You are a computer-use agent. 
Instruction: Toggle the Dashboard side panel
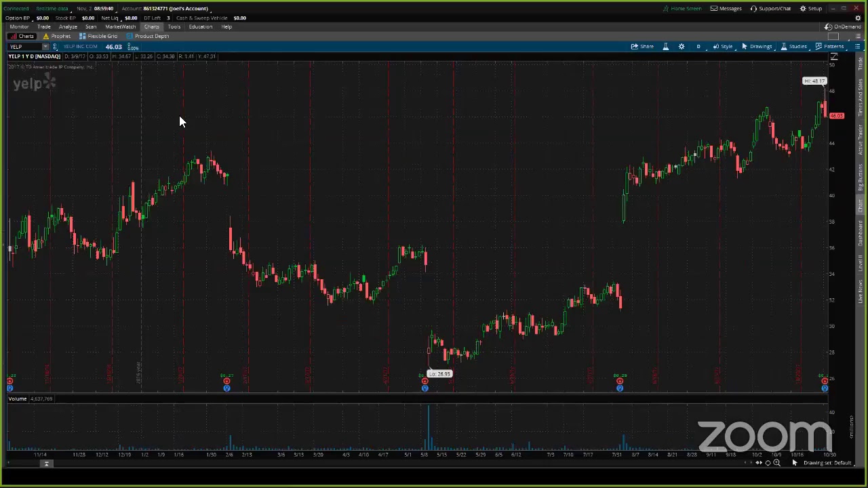861,232
